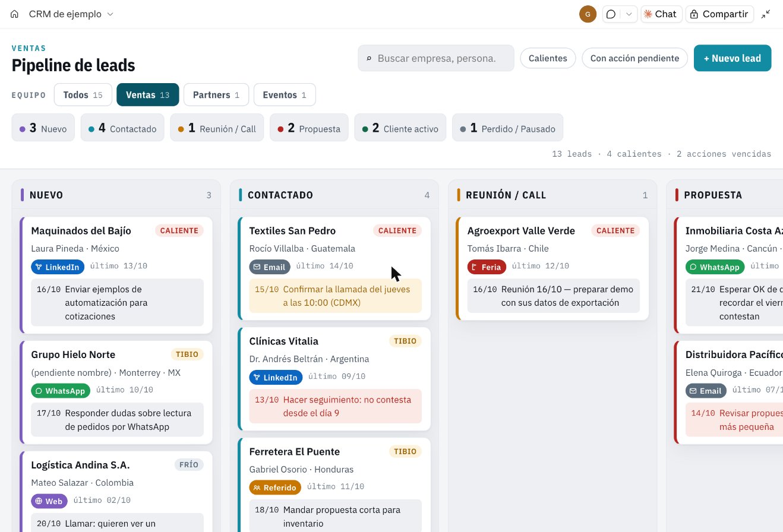Image resolution: width=783 pixels, height=532 pixels.
Task: Open the Chat button
Action: tap(661, 14)
